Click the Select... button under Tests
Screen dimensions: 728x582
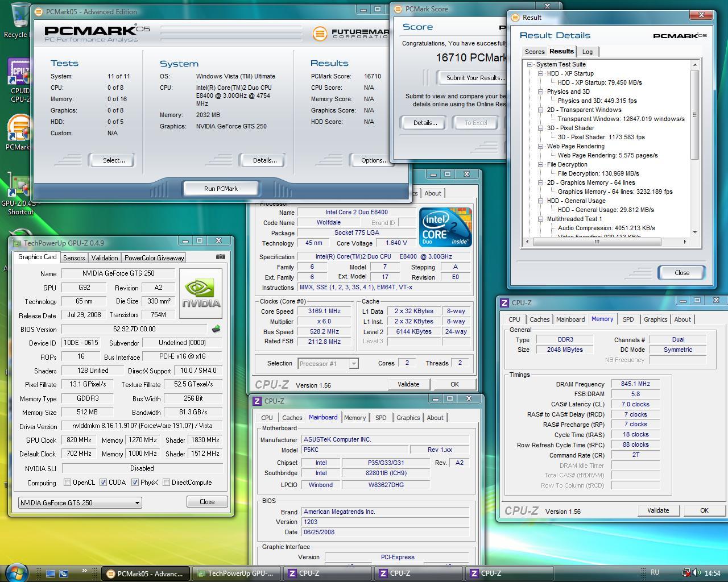[x=114, y=160]
